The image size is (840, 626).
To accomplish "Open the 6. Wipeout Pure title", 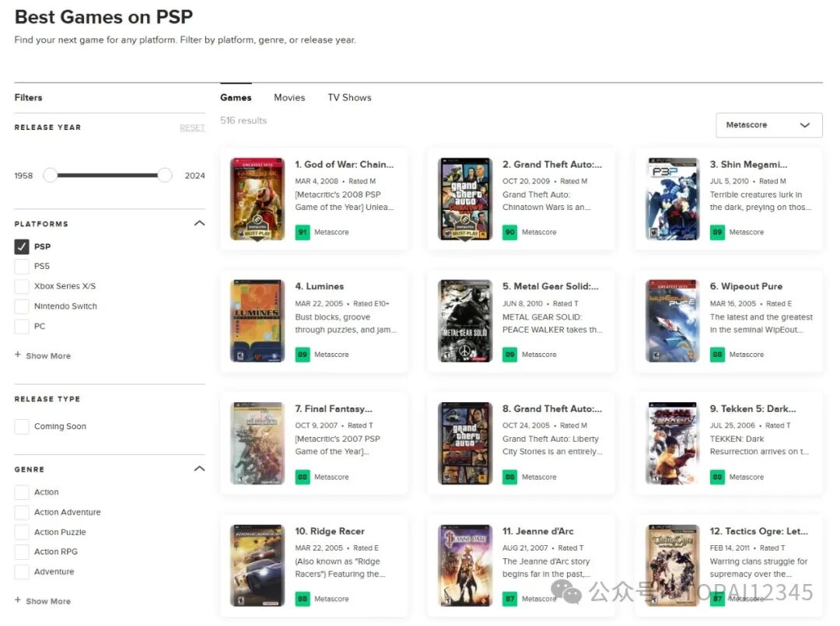I will (x=746, y=286).
